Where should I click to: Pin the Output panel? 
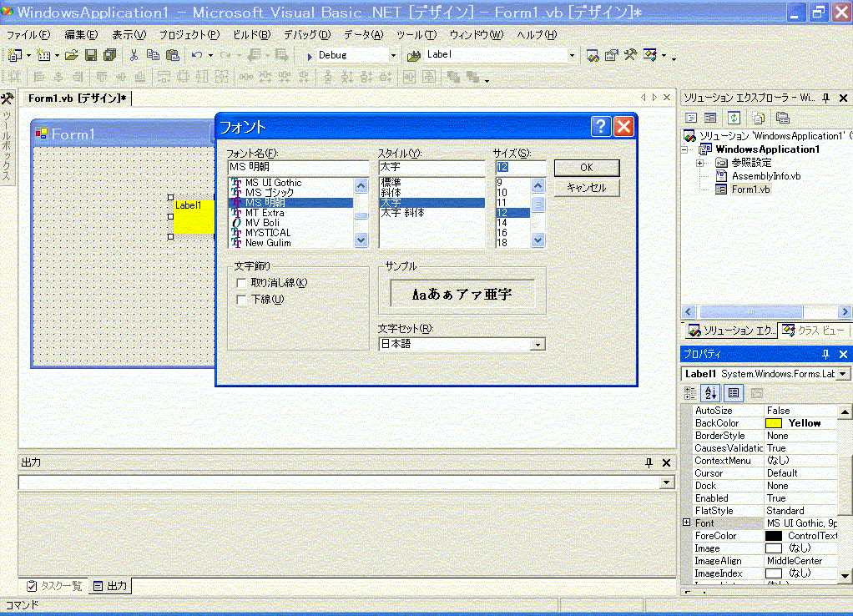pyautogui.click(x=649, y=462)
